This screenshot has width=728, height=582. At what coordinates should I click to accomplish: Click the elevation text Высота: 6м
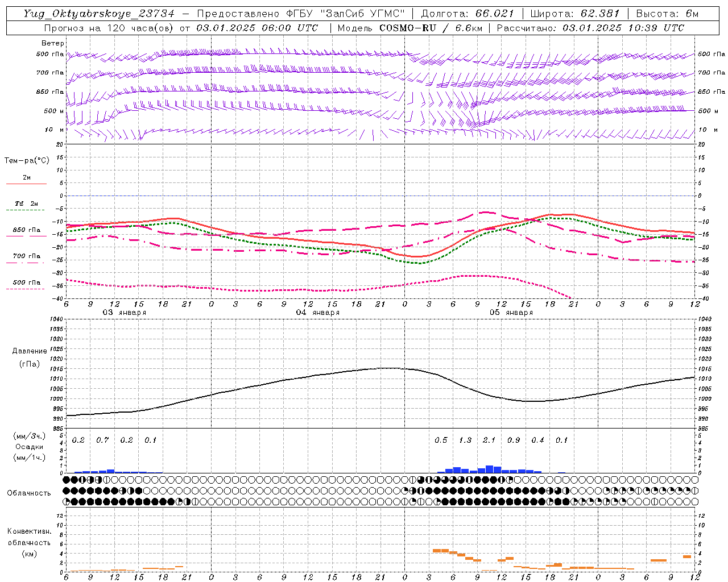click(x=667, y=14)
